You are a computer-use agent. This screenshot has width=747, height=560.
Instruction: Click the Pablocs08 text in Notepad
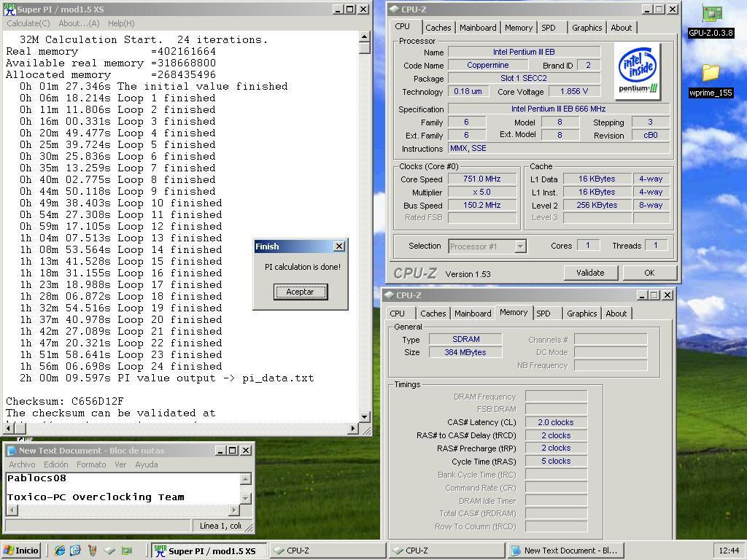[x=36, y=478]
